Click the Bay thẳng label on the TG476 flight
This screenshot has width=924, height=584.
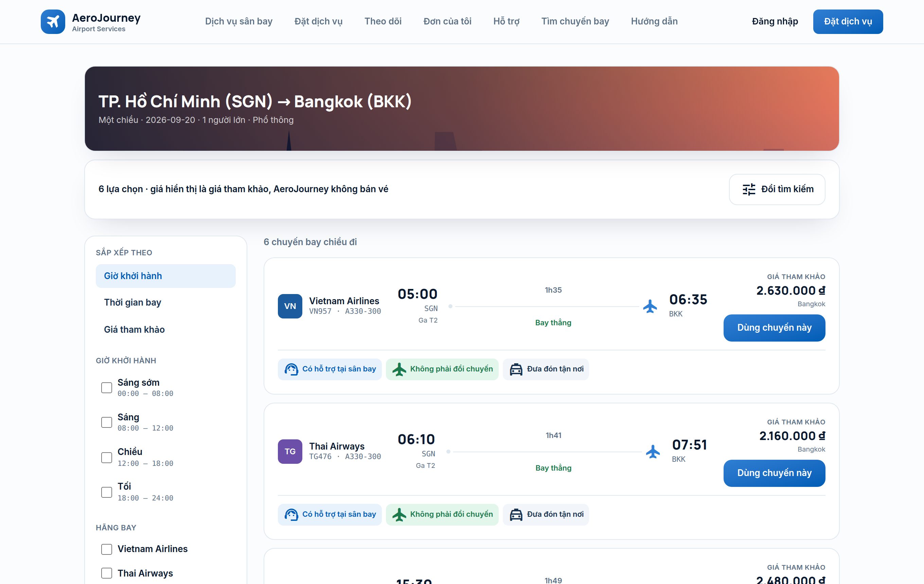(x=553, y=468)
